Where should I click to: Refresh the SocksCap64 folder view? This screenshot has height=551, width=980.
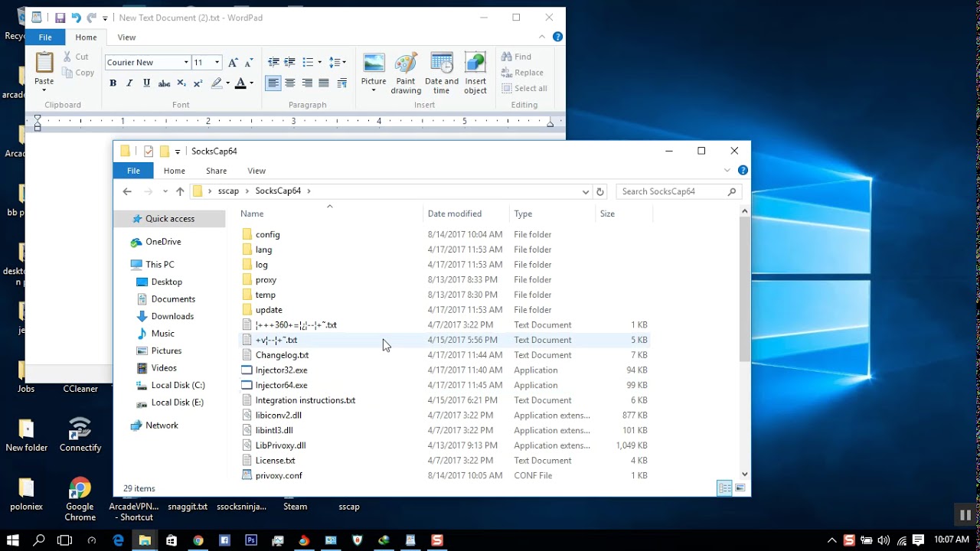(x=600, y=191)
